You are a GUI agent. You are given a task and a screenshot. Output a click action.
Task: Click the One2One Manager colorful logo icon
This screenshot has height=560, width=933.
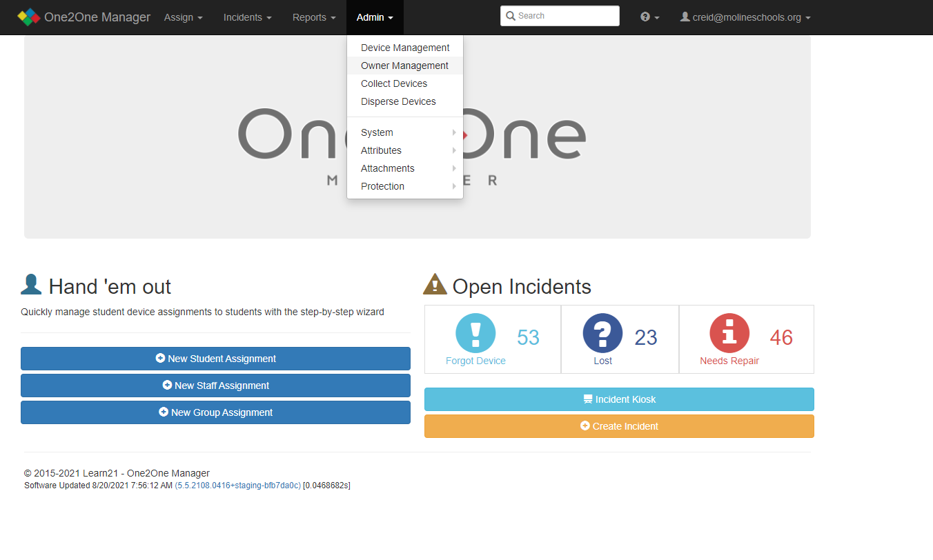tap(28, 17)
